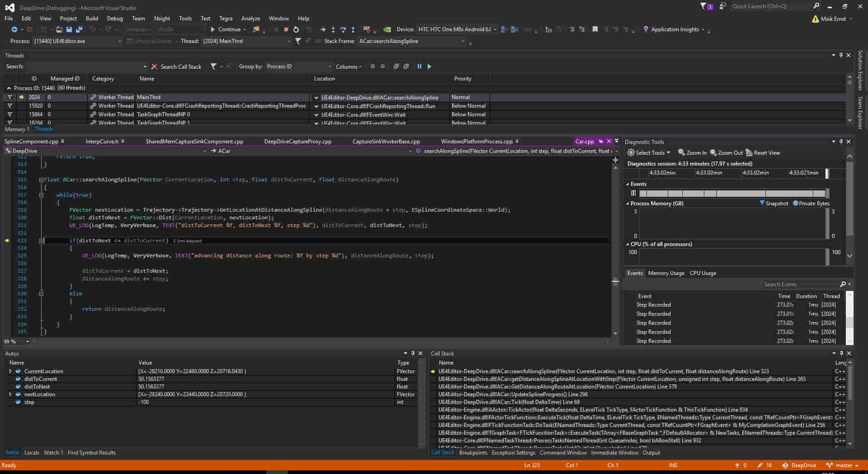This screenshot has height=474, width=868.
Task: Click the Step Out icon
Action: (353, 29)
